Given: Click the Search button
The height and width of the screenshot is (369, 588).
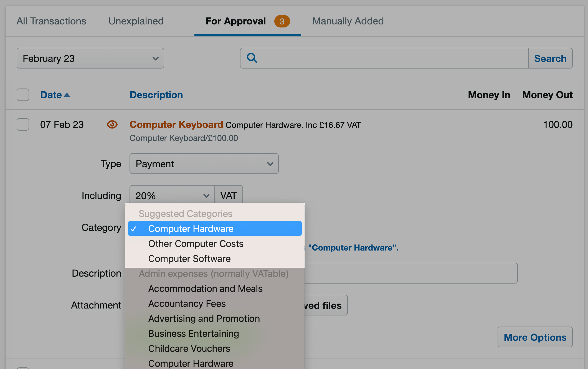Looking at the screenshot, I should [550, 58].
